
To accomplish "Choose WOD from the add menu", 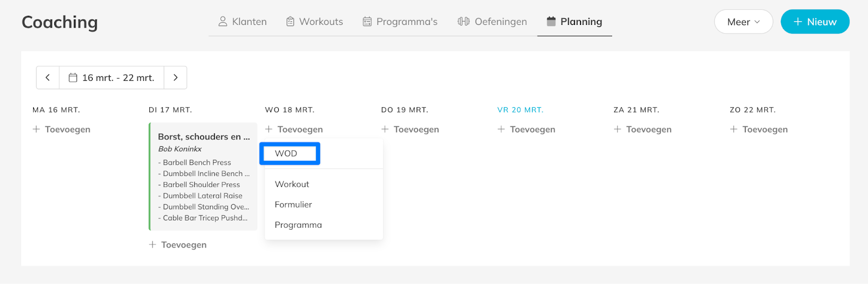I will (286, 153).
